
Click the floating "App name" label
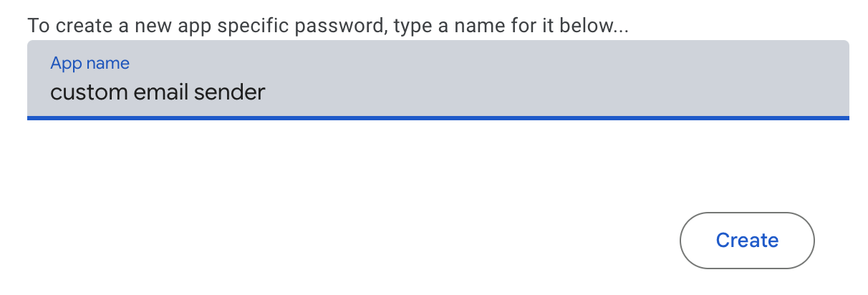90,63
